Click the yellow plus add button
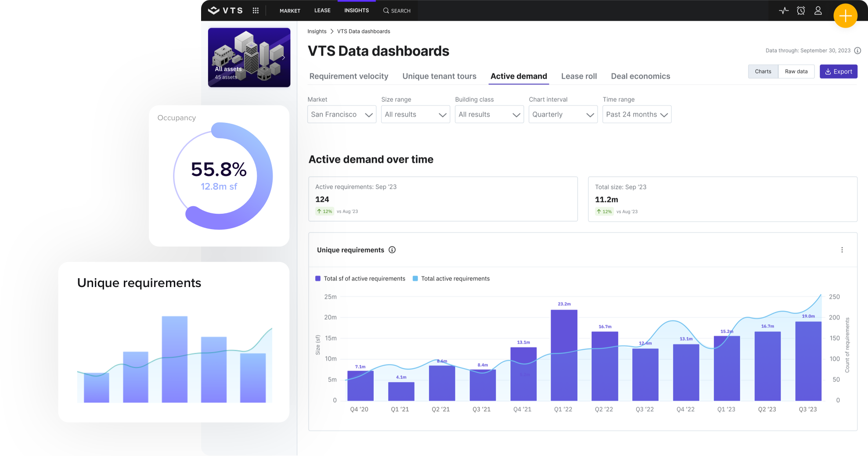The height and width of the screenshot is (456, 868). coord(845,16)
